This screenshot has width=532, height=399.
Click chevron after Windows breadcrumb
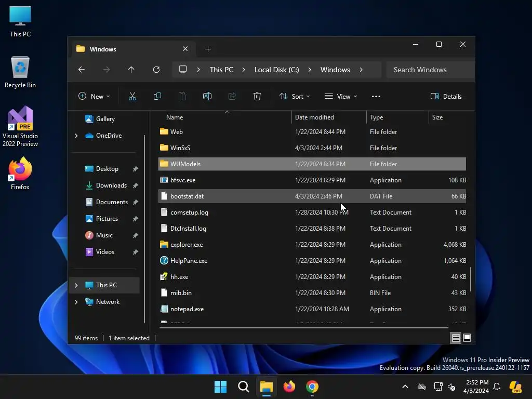(x=361, y=70)
